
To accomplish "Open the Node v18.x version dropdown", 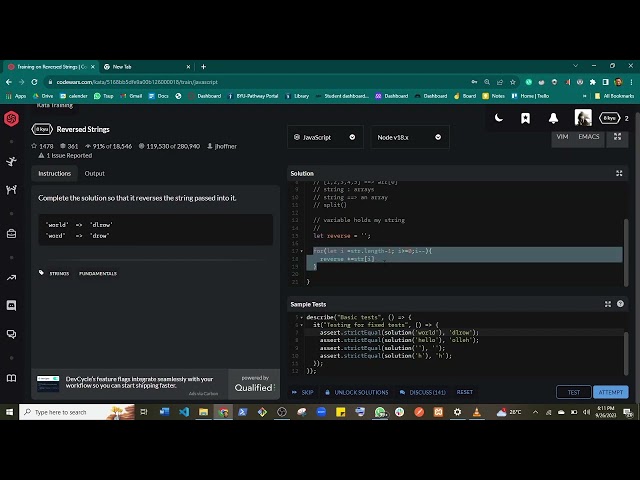I will 410,137.
